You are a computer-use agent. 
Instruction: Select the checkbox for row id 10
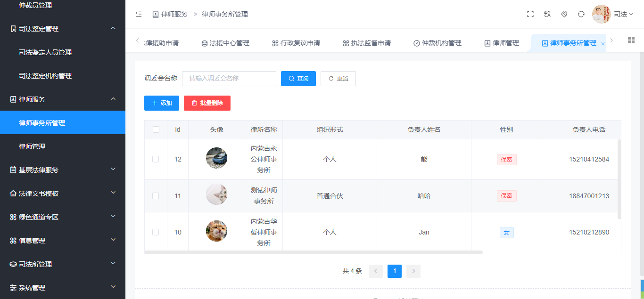[x=156, y=232]
